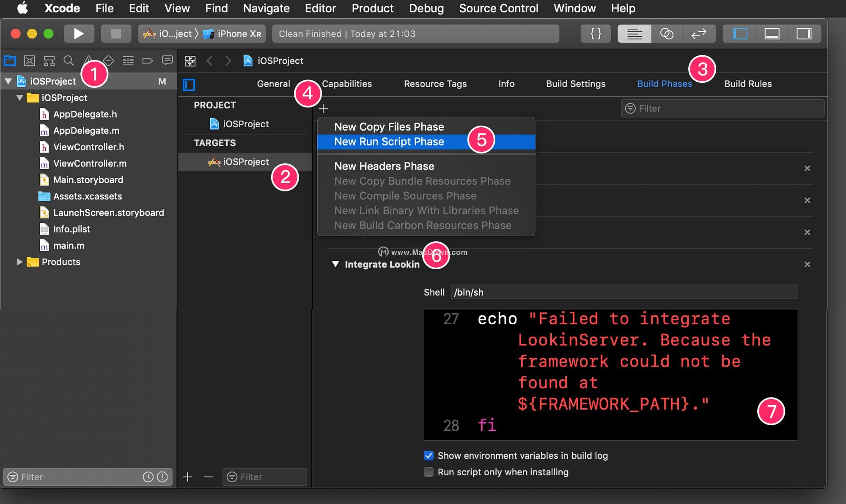Screen dimensions: 846x504
Task: Click the Stop button in toolbar
Action: click(116, 34)
